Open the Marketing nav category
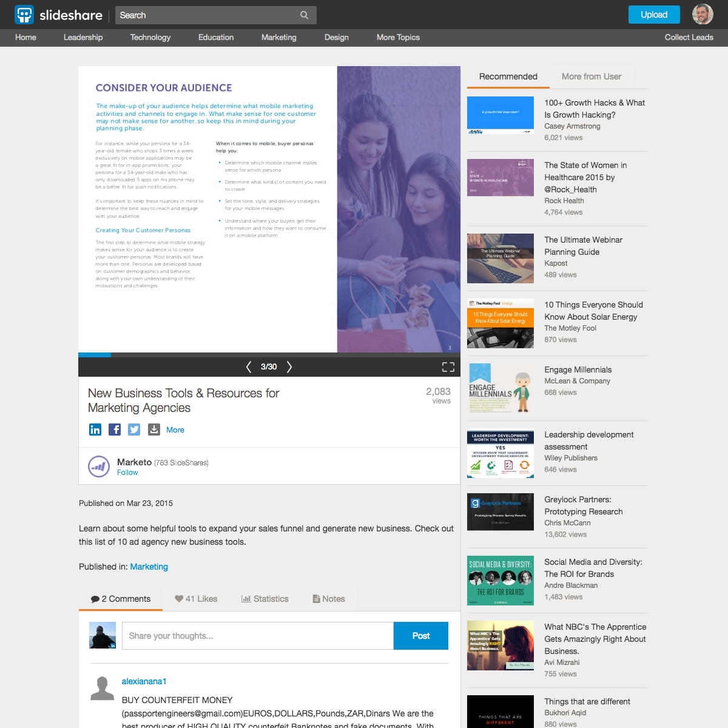Screen dimensions: 728x728 pyautogui.click(x=279, y=38)
